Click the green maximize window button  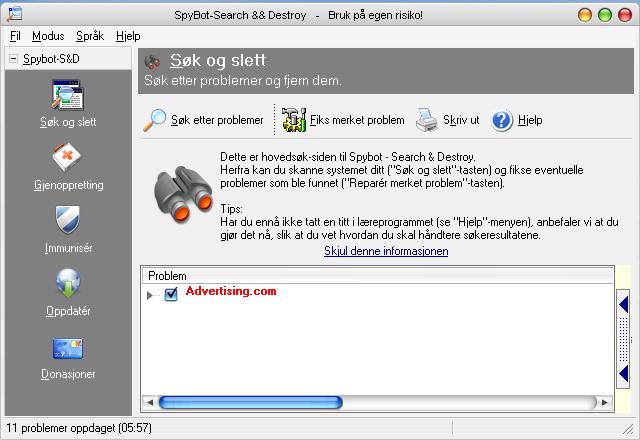pyautogui.click(x=605, y=15)
